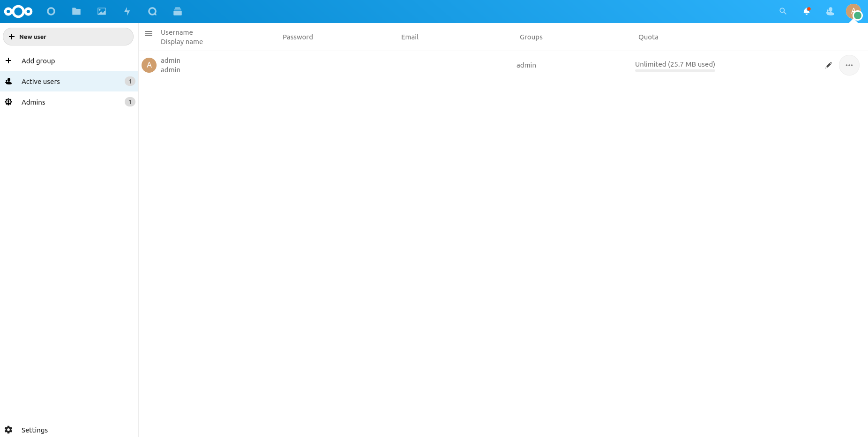Open the Talk app icon

pyautogui.click(x=152, y=11)
